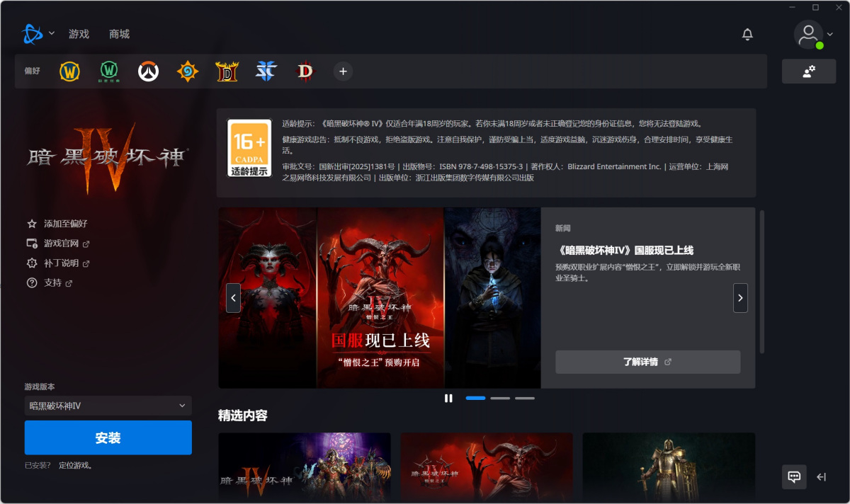Select the WoW Classic game icon
This screenshot has height=504, width=850.
(108, 71)
